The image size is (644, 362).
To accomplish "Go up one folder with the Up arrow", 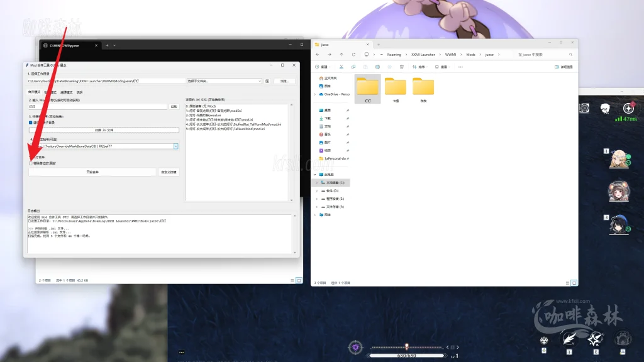I will tap(341, 55).
